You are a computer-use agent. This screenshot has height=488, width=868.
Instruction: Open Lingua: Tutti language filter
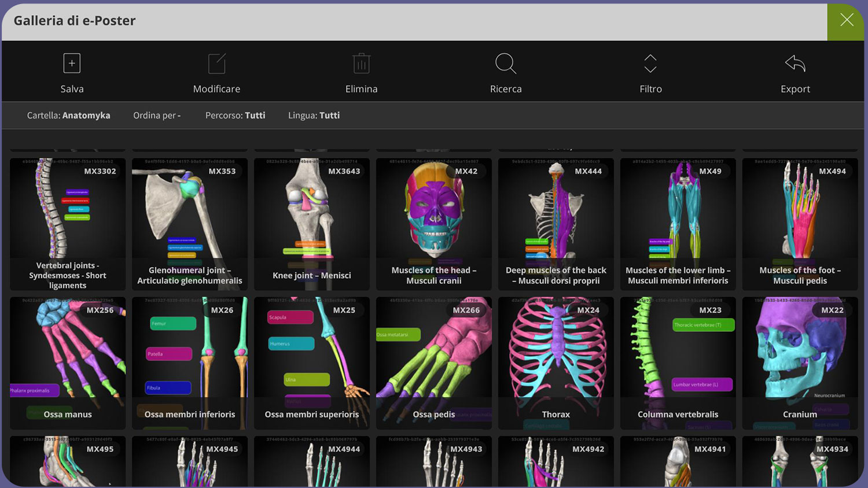pos(314,115)
